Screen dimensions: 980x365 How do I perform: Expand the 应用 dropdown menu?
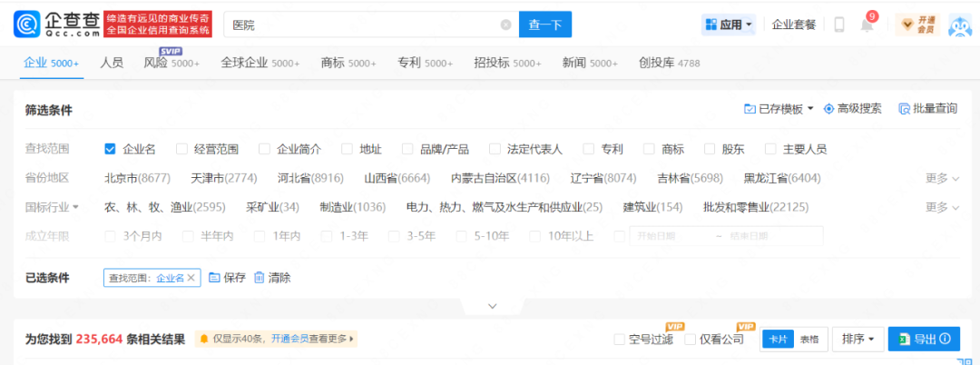[x=729, y=25]
